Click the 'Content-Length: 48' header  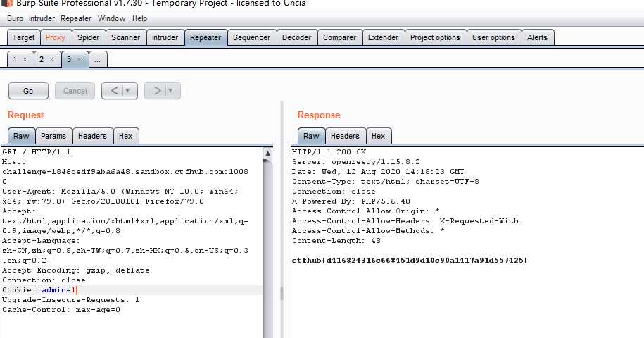click(336, 241)
